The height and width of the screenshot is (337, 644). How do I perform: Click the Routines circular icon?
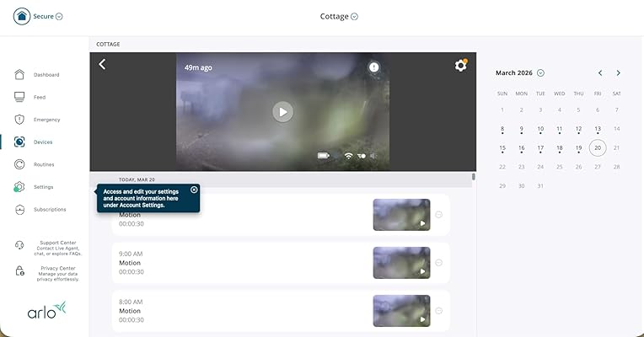[19, 164]
